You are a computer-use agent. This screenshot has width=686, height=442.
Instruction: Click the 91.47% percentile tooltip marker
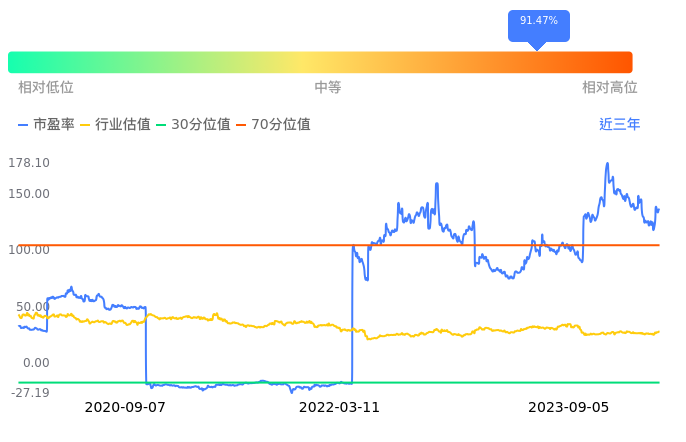[x=538, y=22]
